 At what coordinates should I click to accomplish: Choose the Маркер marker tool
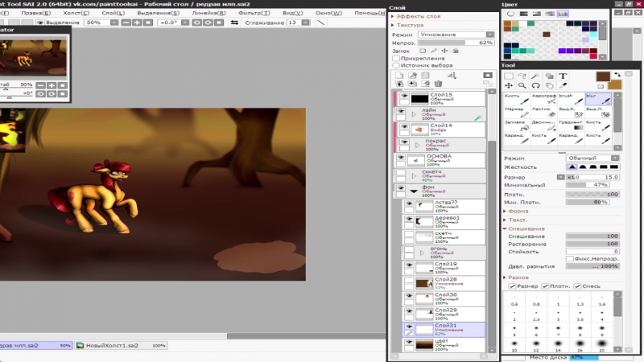517,112
